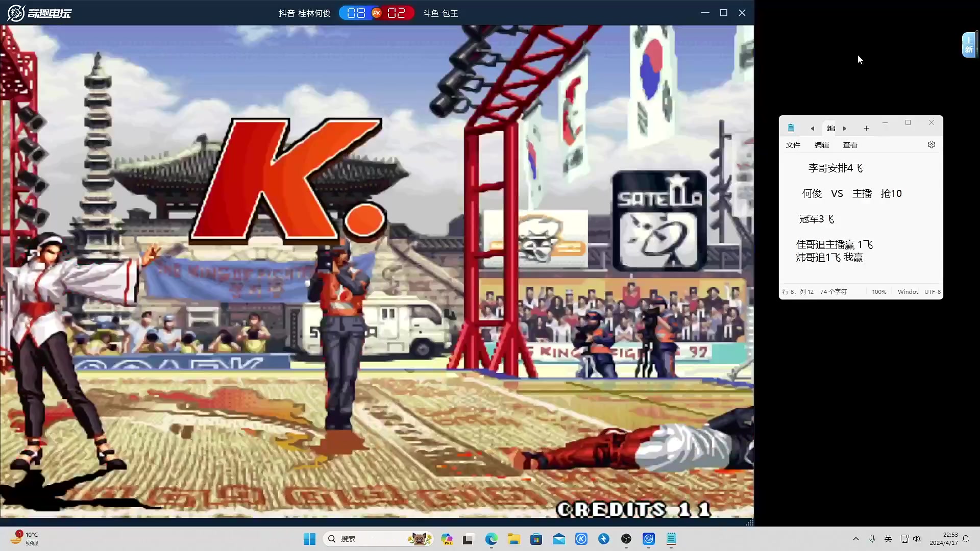The image size is (980, 551).
Task: Open notification bell in system tray
Action: (966, 539)
